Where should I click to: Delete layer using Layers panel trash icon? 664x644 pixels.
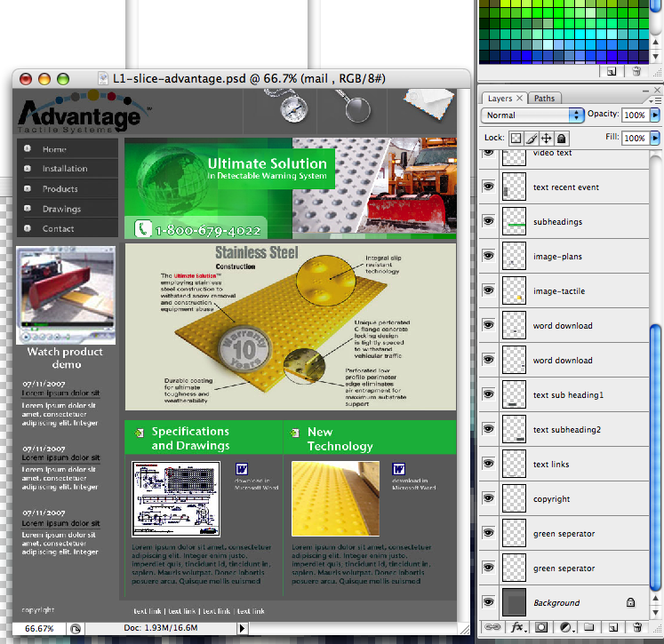pos(636,627)
